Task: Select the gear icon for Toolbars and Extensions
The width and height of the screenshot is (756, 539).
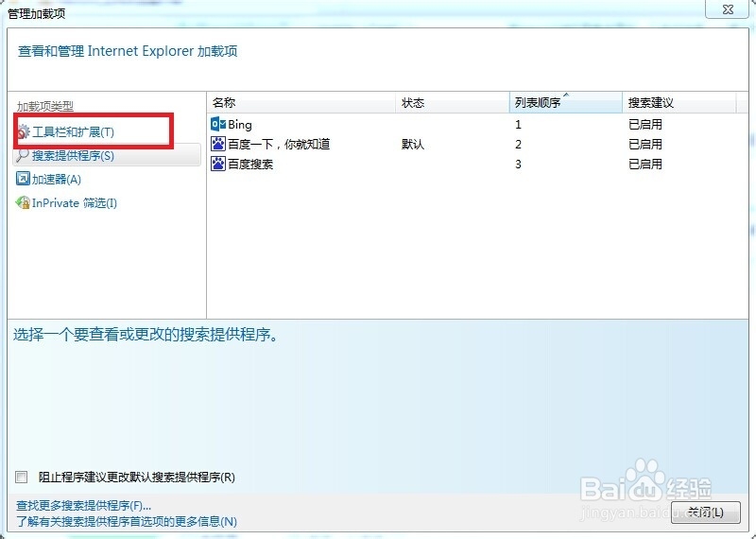Action: pos(24,131)
